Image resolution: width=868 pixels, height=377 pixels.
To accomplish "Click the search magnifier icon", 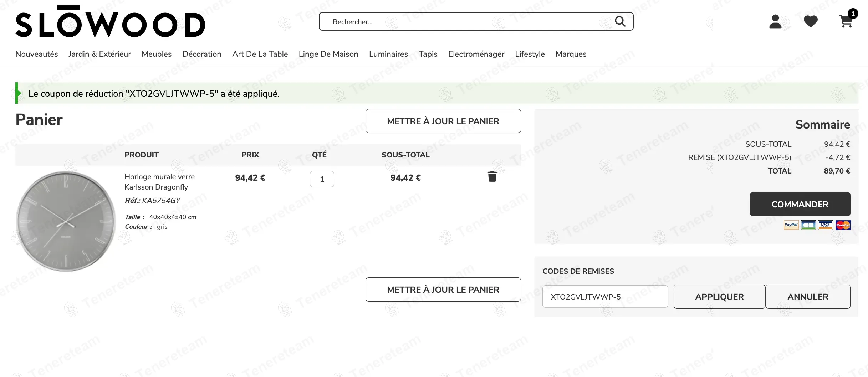I will pyautogui.click(x=620, y=21).
